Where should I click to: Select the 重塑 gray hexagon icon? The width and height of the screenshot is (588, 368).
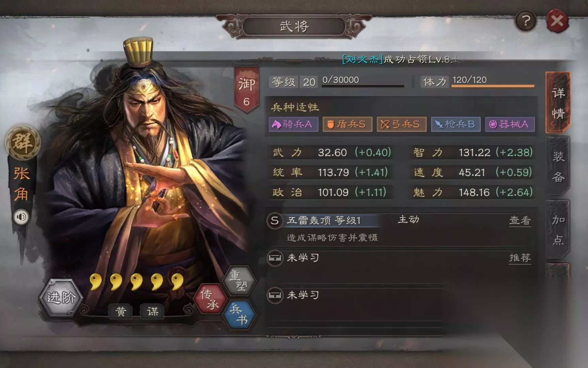tap(239, 280)
